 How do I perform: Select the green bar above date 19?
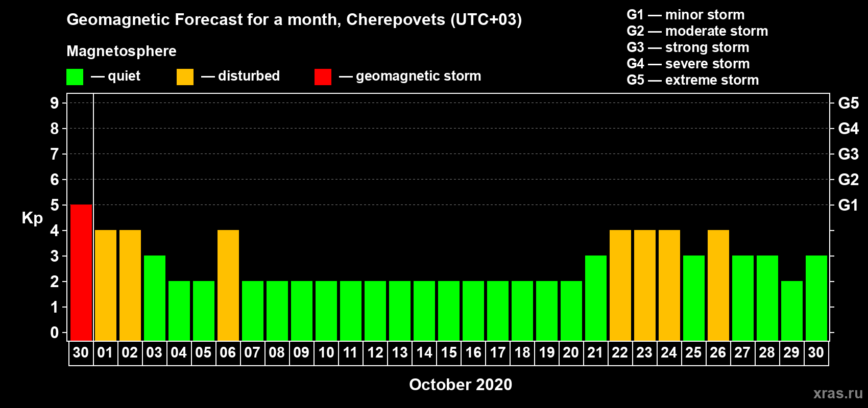[547, 311]
